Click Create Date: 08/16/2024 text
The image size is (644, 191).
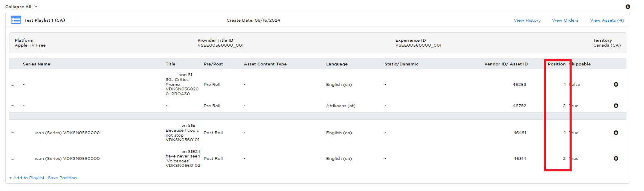pyautogui.click(x=254, y=20)
